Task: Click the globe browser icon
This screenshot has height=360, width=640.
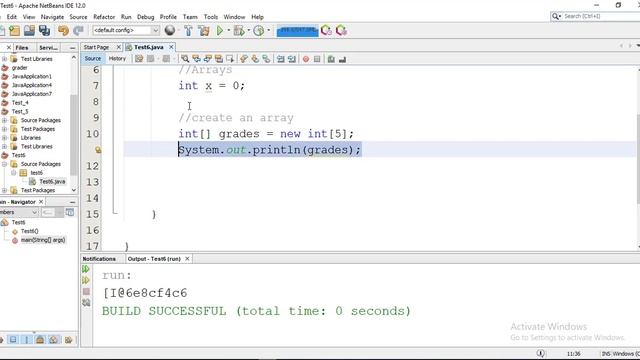Action: click(170, 30)
